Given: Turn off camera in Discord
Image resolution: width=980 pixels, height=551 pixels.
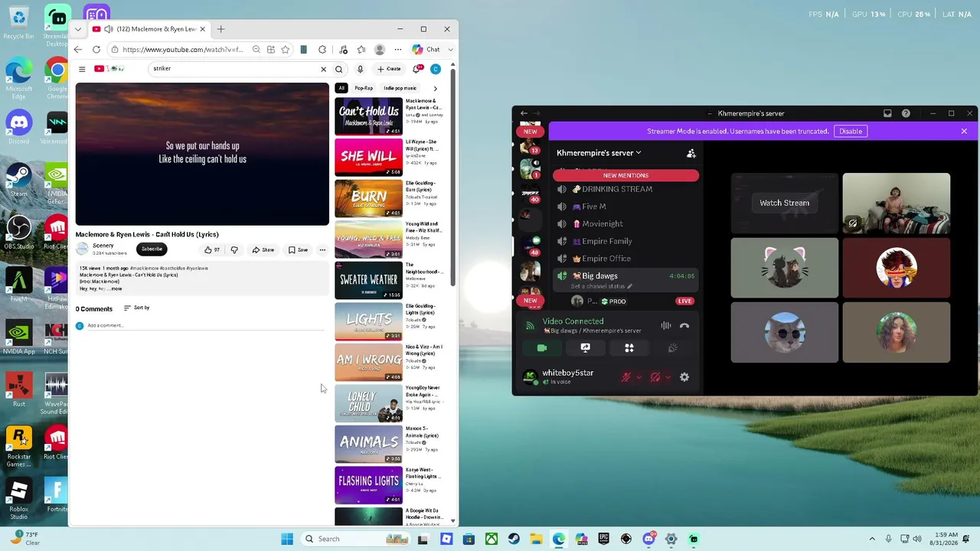Looking at the screenshot, I should 542,348.
